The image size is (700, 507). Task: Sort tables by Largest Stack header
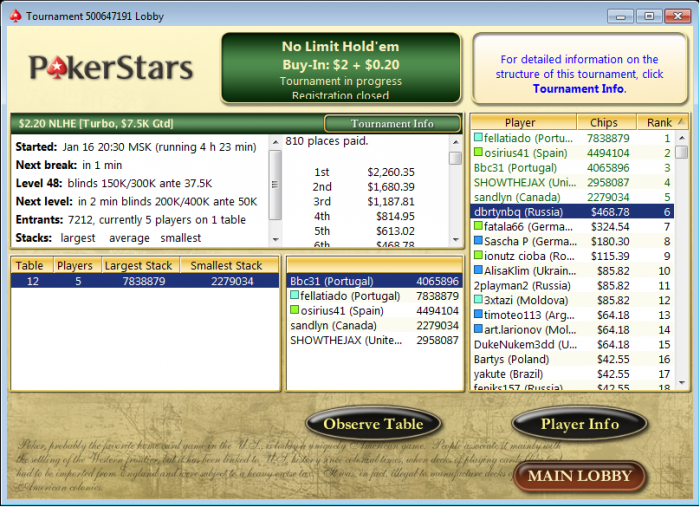140,266
